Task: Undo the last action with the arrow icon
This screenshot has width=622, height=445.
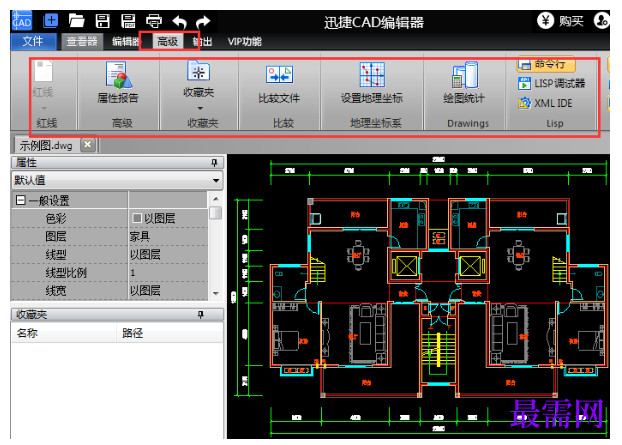Action: click(x=179, y=21)
